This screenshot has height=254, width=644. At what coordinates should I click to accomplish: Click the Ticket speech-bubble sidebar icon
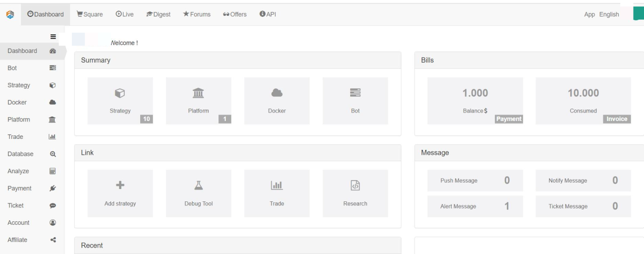click(53, 206)
